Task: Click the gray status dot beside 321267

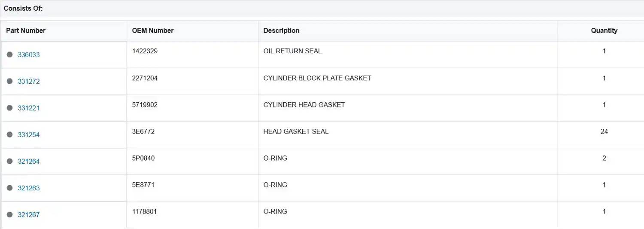Action: coord(10,214)
